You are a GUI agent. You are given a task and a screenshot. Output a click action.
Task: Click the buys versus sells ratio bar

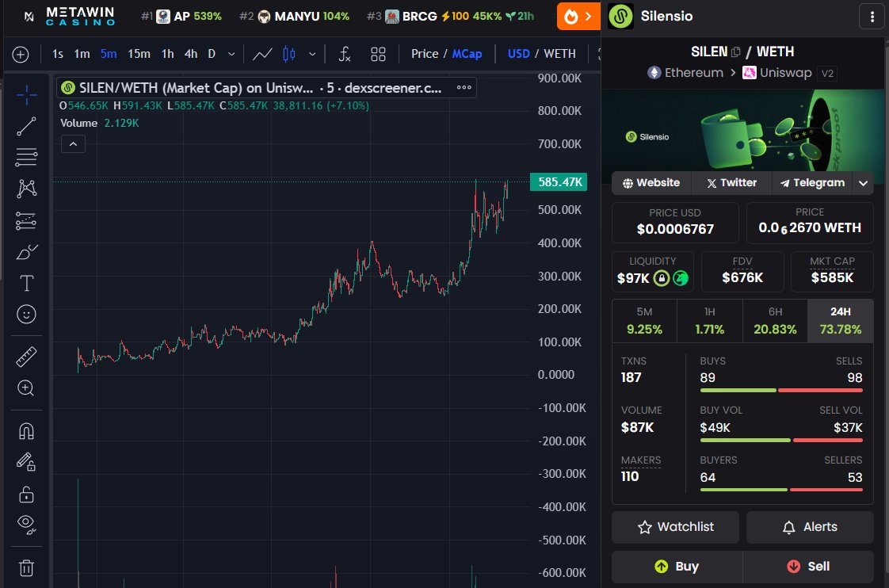pos(781,390)
